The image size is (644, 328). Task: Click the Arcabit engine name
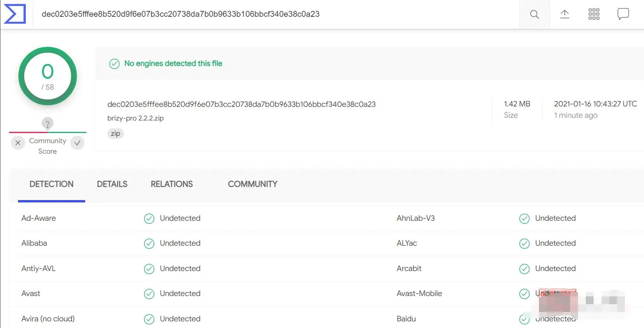pyautogui.click(x=409, y=269)
